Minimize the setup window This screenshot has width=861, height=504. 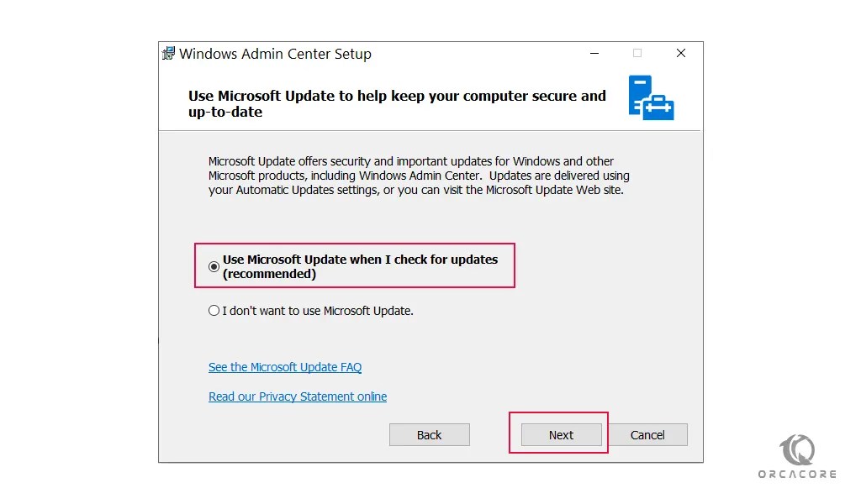click(594, 53)
